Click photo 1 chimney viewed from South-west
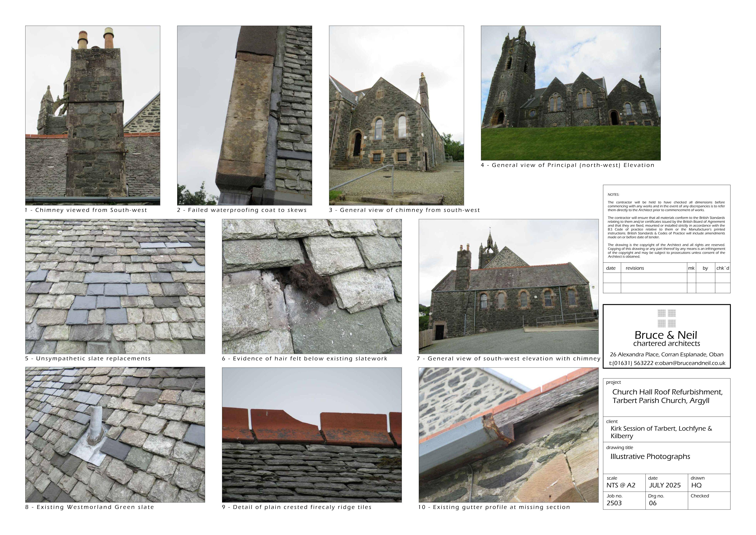The width and height of the screenshot is (756, 535). tap(93, 116)
